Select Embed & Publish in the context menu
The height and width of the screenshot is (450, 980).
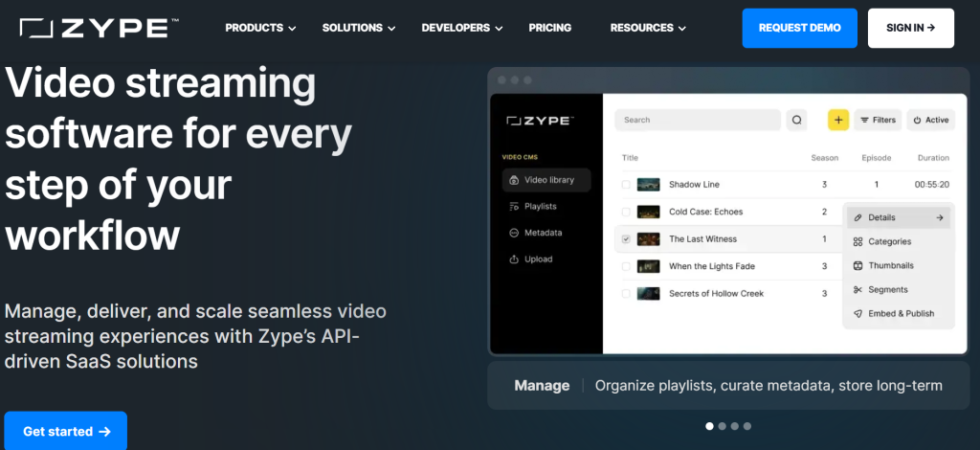(x=898, y=314)
